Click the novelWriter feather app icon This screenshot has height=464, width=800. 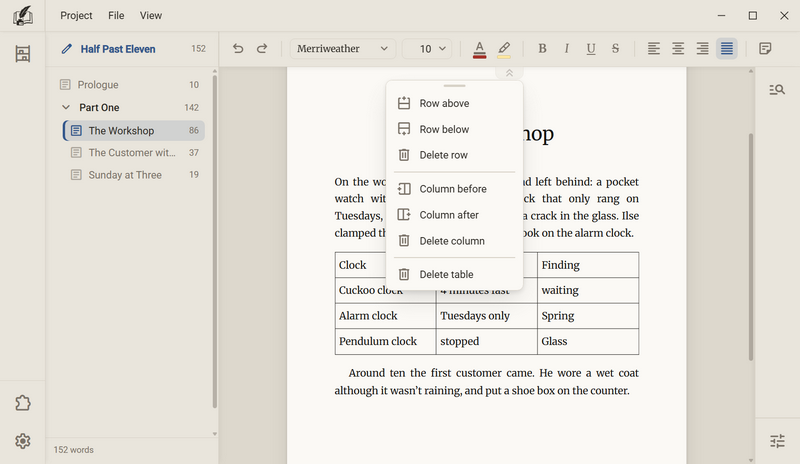coord(22,15)
